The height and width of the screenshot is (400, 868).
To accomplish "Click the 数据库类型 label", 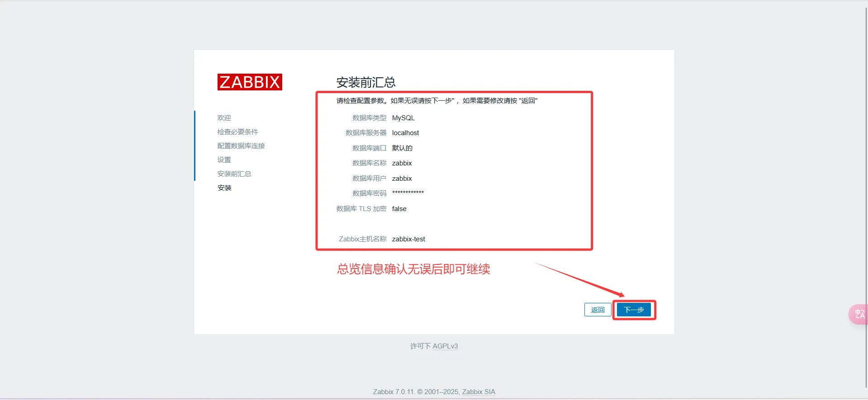I will pos(369,118).
